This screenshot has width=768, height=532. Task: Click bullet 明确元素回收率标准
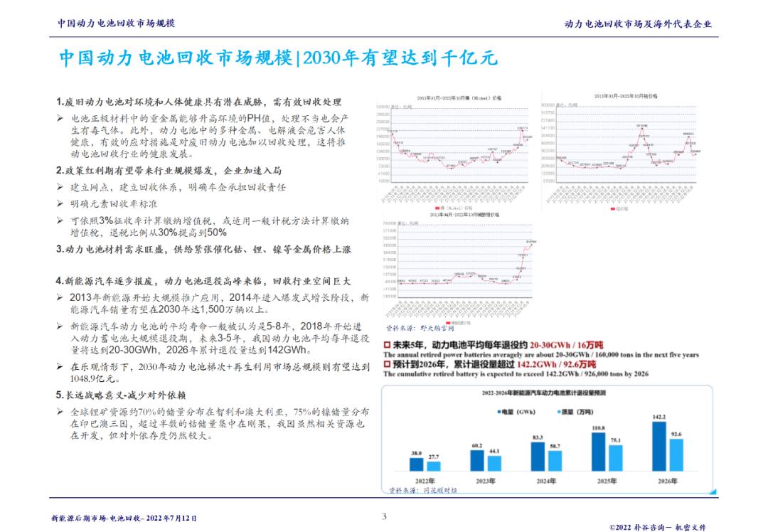tap(114, 204)
